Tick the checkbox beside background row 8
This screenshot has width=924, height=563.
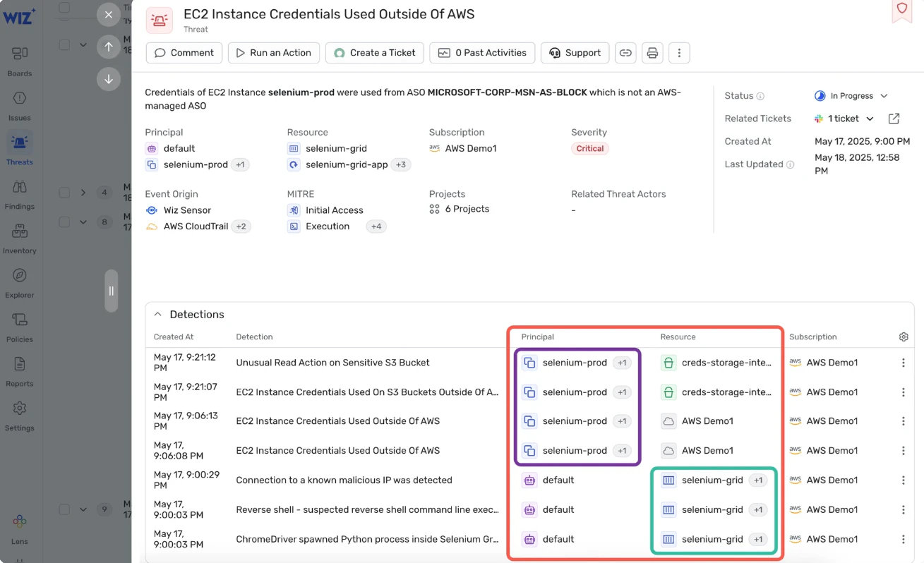pyautogui.click(x=64, y=222)
